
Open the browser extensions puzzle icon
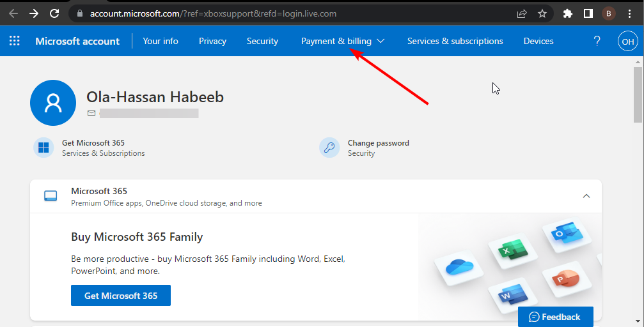coord(568,13)
